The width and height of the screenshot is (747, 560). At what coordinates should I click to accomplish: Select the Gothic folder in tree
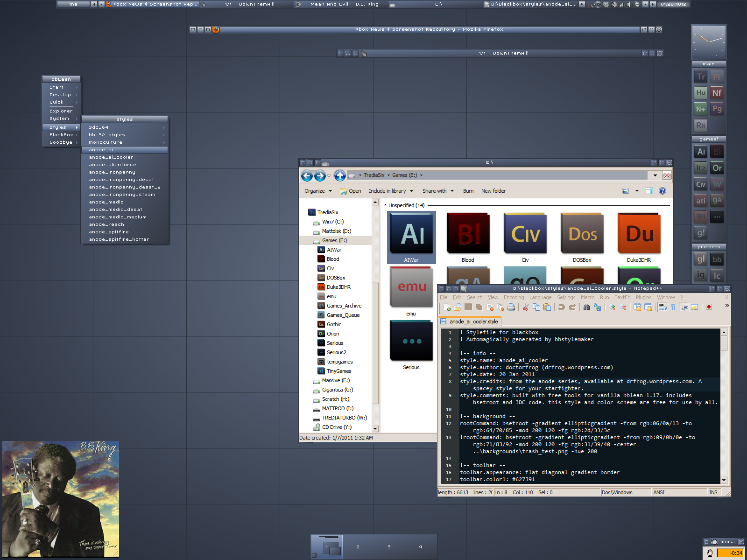tap(330, 324)
